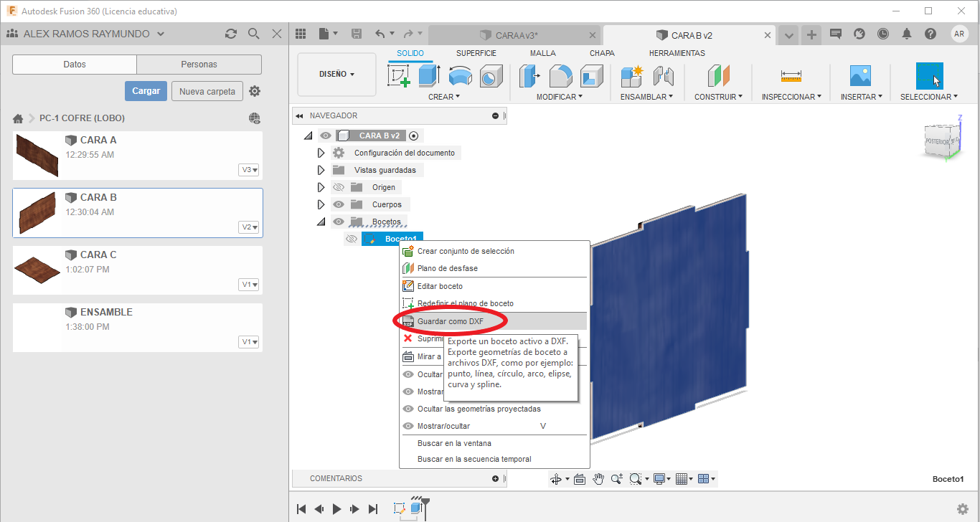Show Boceto1 using its eye icon
Viewport: 980px width, 522px height.
tap(352, 239)
